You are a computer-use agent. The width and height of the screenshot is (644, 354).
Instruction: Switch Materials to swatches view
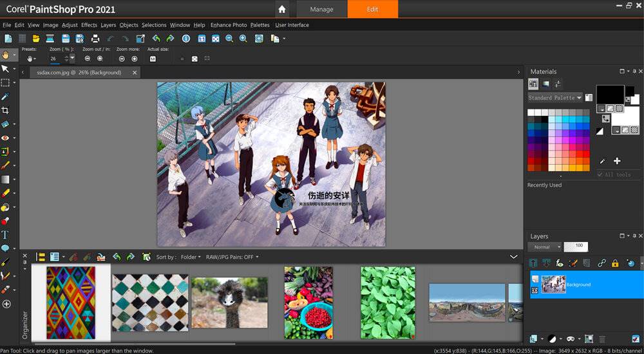tap(533, 84)
